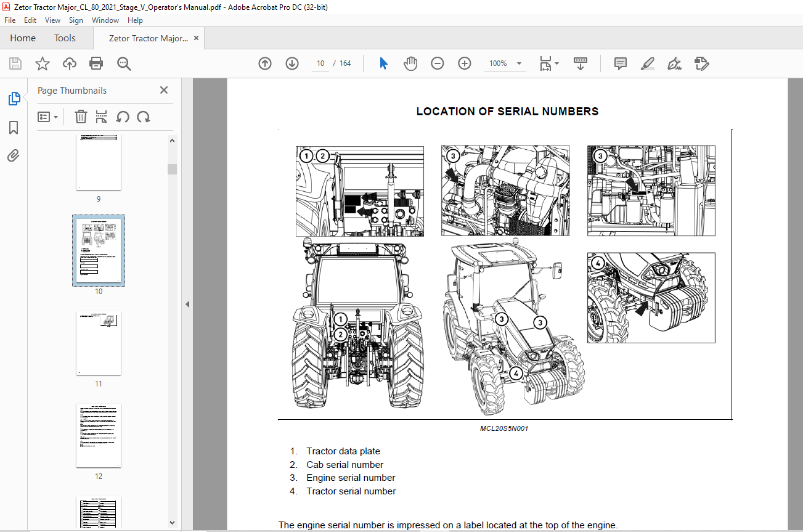This screenshot has width=803, height=532.
Task: Print the document with the printer icon
Action: pyautogui.click(x=96, y=63)
